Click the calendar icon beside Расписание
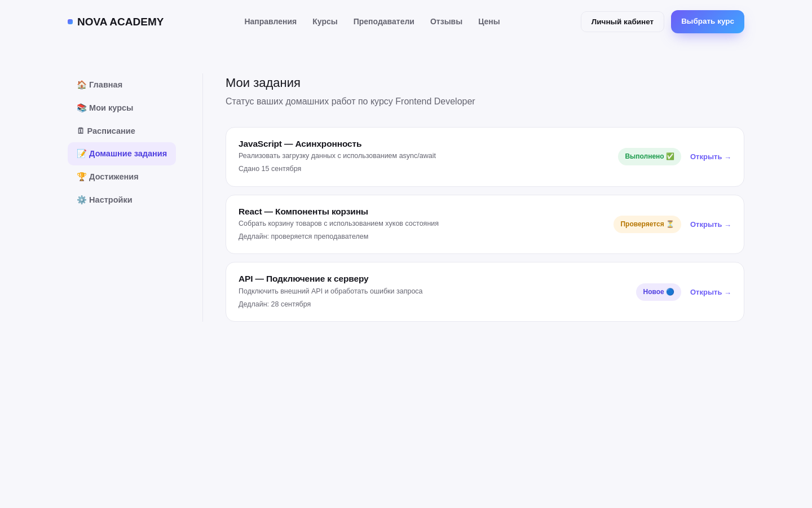 [81, 131]
